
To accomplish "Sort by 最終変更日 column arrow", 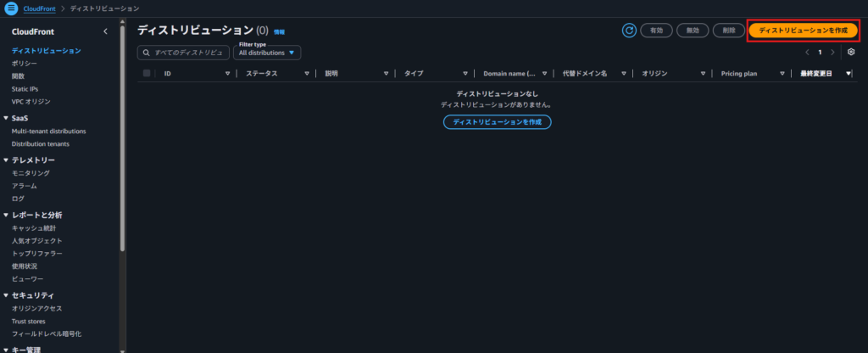I will (x=848, y=73).
